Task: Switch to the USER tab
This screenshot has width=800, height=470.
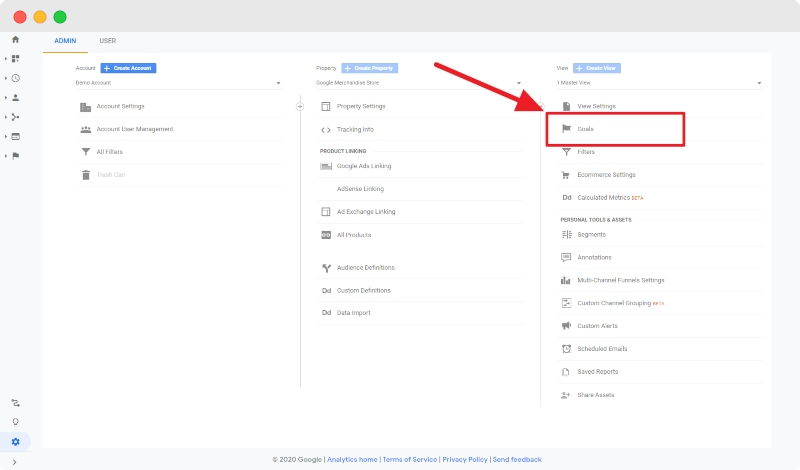Action: 107,41
